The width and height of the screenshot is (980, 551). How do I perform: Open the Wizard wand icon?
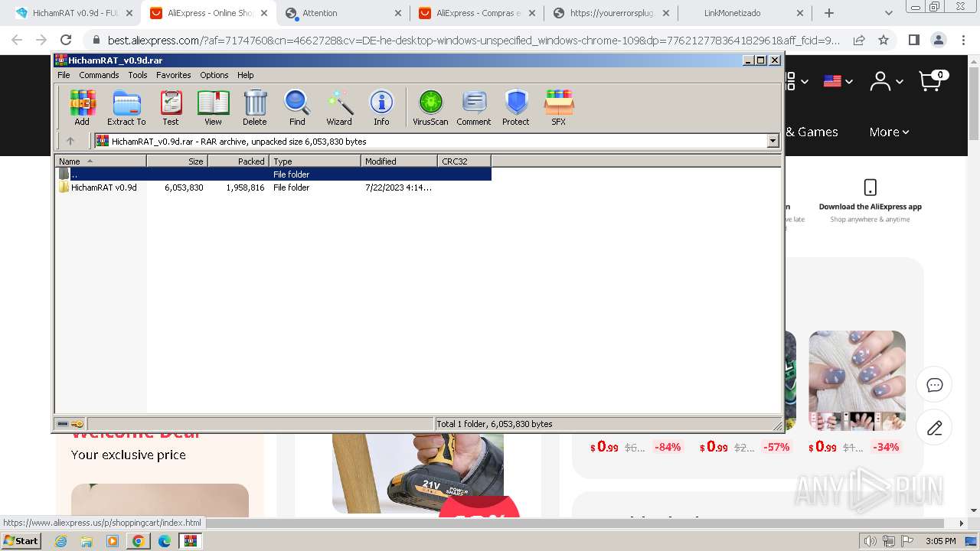(x=339, y=108)
